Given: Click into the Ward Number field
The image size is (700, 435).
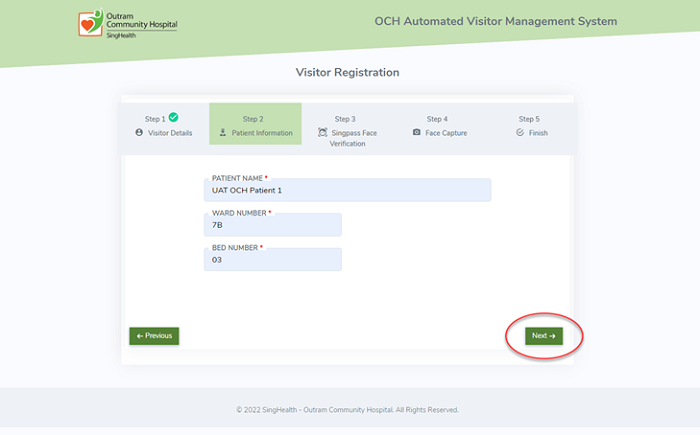Looking at the screenshot, I should pos(273,225).
